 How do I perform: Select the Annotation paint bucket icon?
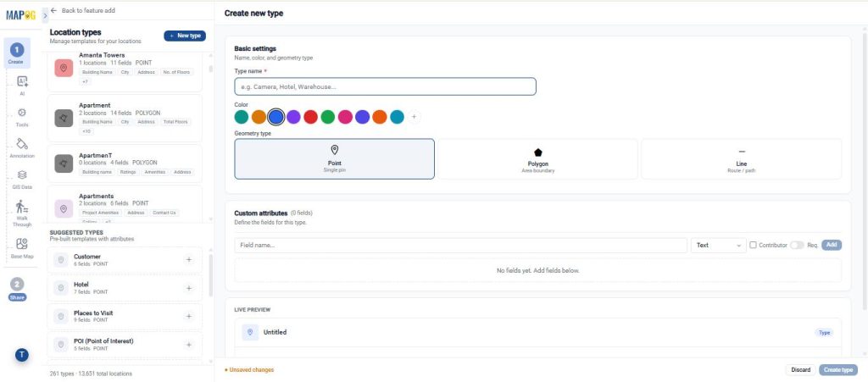[x=22, y=144]
